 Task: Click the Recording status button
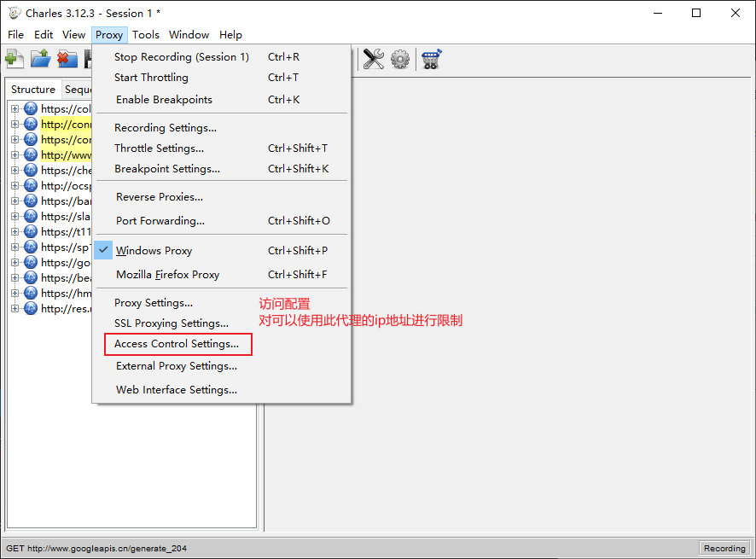pyautogui.click(x=724, y=548)
